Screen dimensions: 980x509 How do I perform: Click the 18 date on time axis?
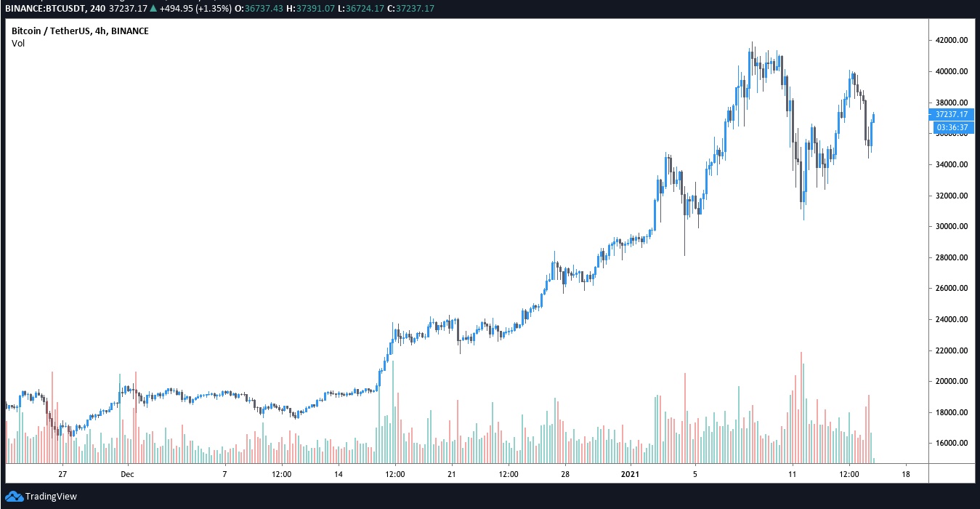tap(905, 474)
